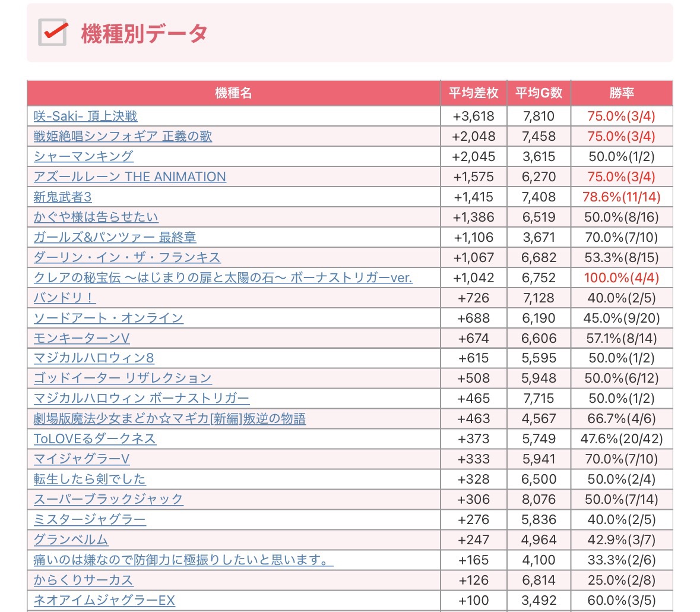Select the 7,810 average games cell
700x612 pixels.
(x=539, y=116)
